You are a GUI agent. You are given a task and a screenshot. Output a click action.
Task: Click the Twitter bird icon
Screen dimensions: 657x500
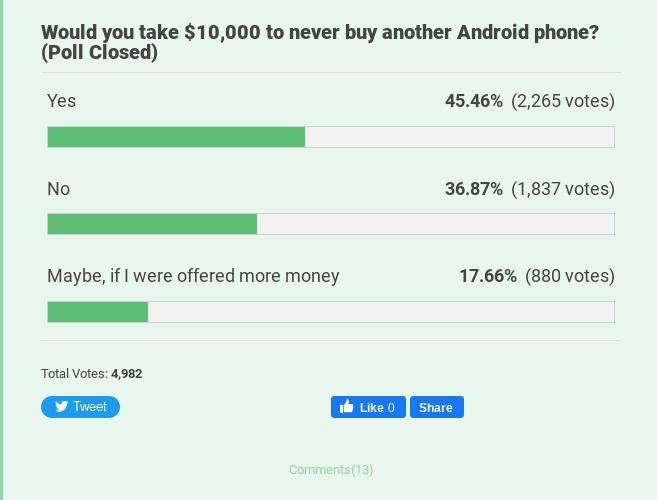62,407
